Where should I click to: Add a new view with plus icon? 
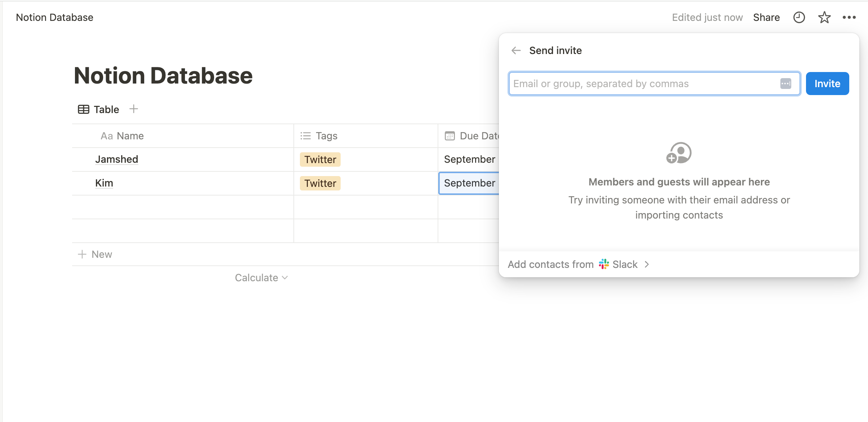click(134, 109)
